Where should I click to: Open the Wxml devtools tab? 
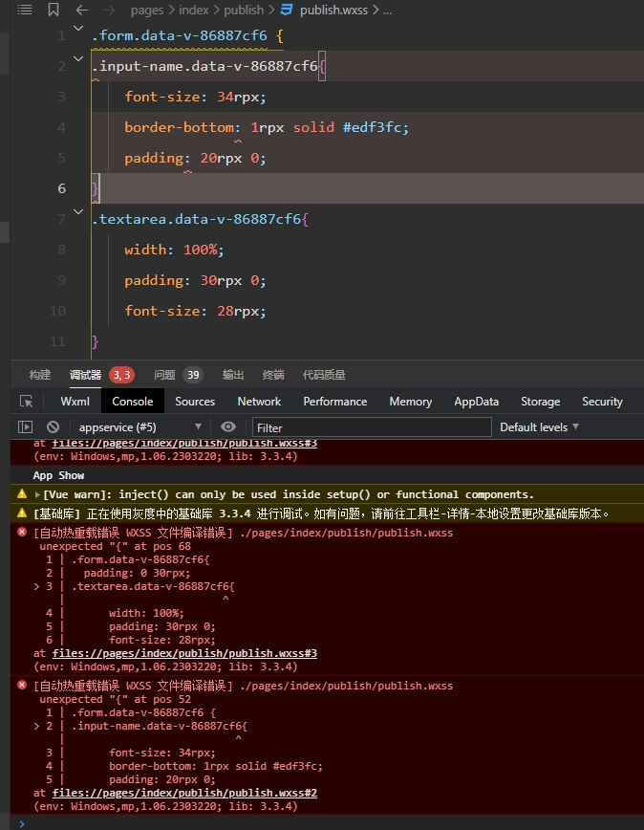pos(75,402)
